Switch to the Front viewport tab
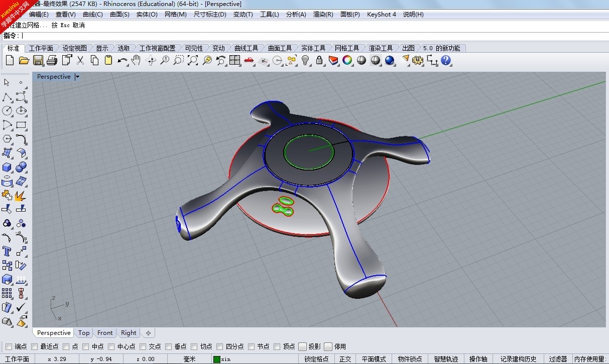 [105, 333]
